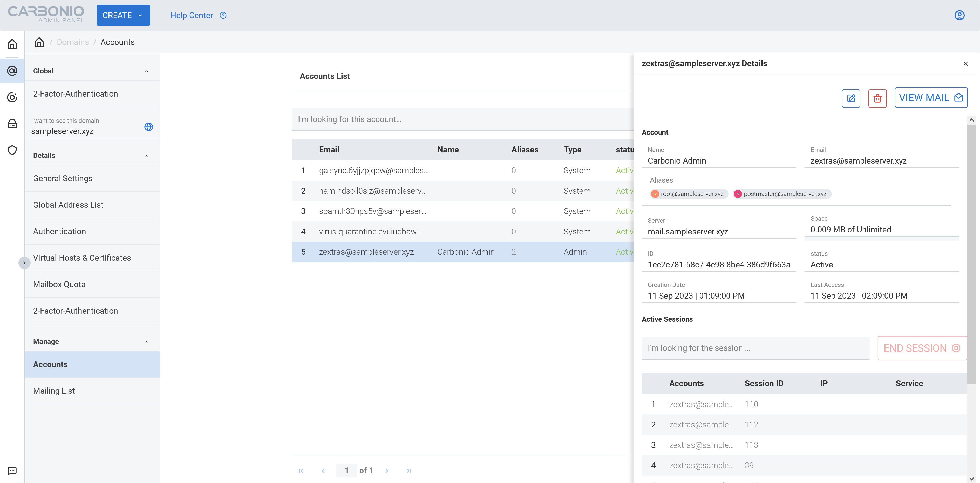
Task: Click the storage drive icon in the sidebar
Action: click(12, 124)
